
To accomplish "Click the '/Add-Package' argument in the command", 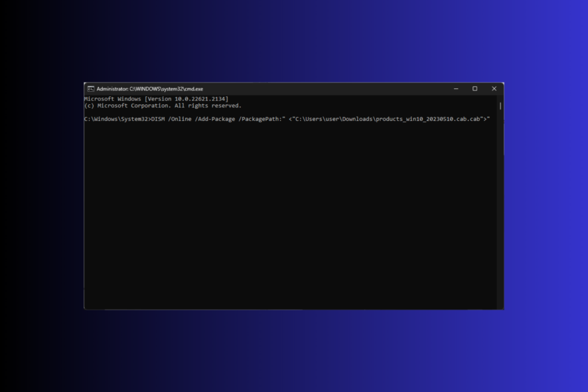I will [215, 119].
